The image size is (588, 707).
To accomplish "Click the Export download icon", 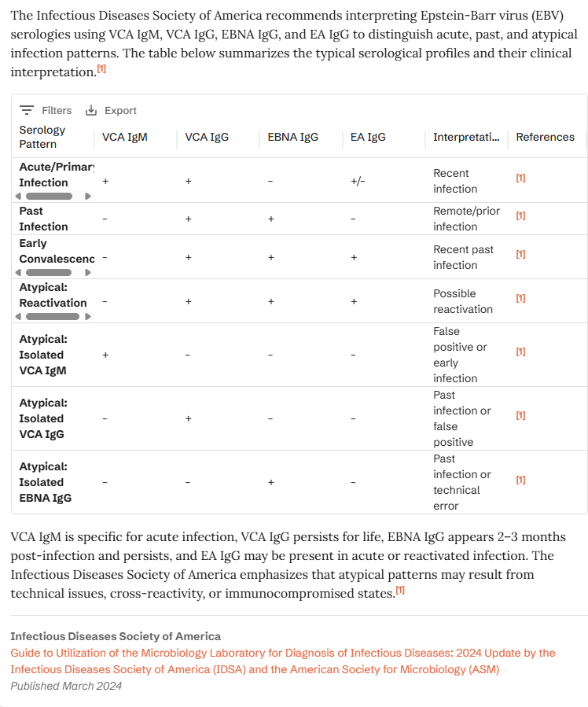I will [91, 111].
